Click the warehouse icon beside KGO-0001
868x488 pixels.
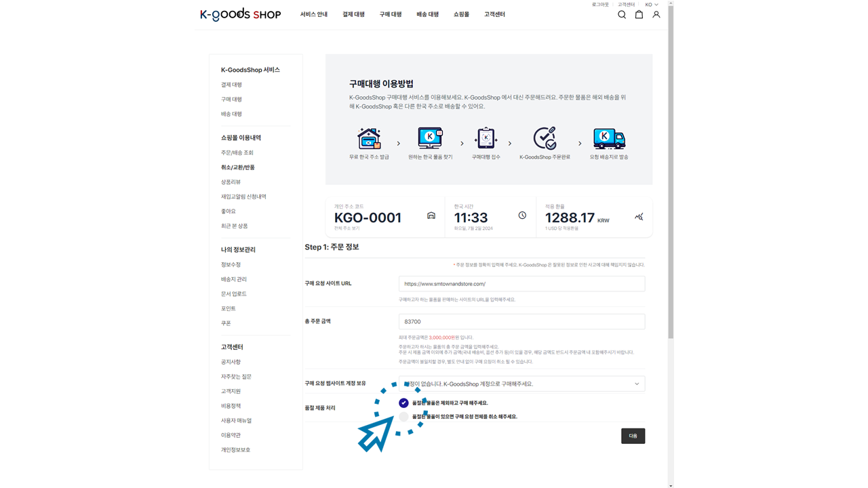[431, 216]
